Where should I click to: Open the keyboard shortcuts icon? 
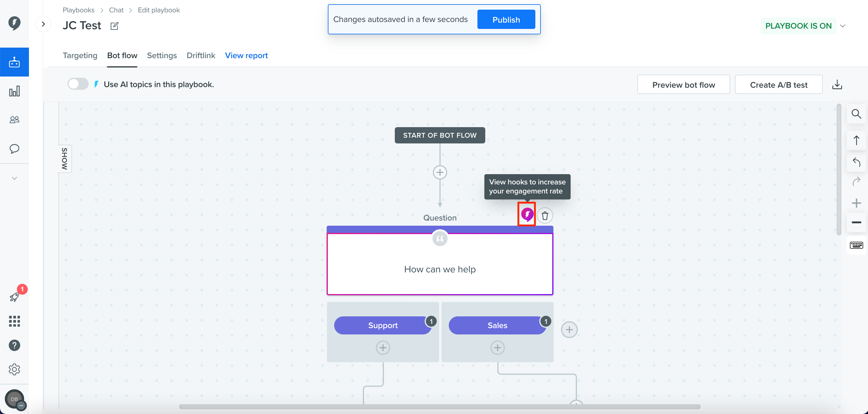click(856, 245)
